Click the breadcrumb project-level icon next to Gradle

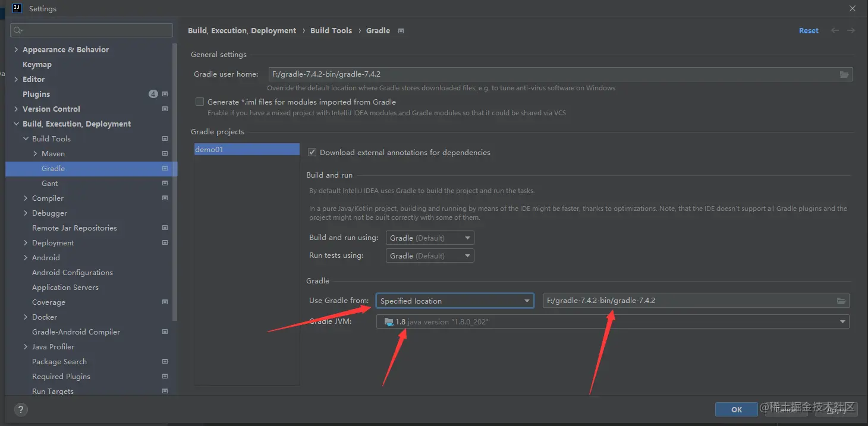point(401,31)
